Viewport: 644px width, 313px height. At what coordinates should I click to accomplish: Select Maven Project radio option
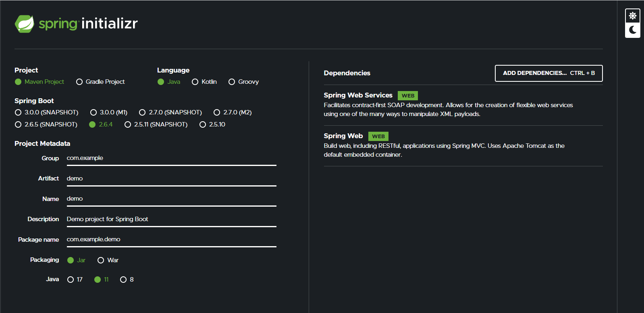pos(39,82)
